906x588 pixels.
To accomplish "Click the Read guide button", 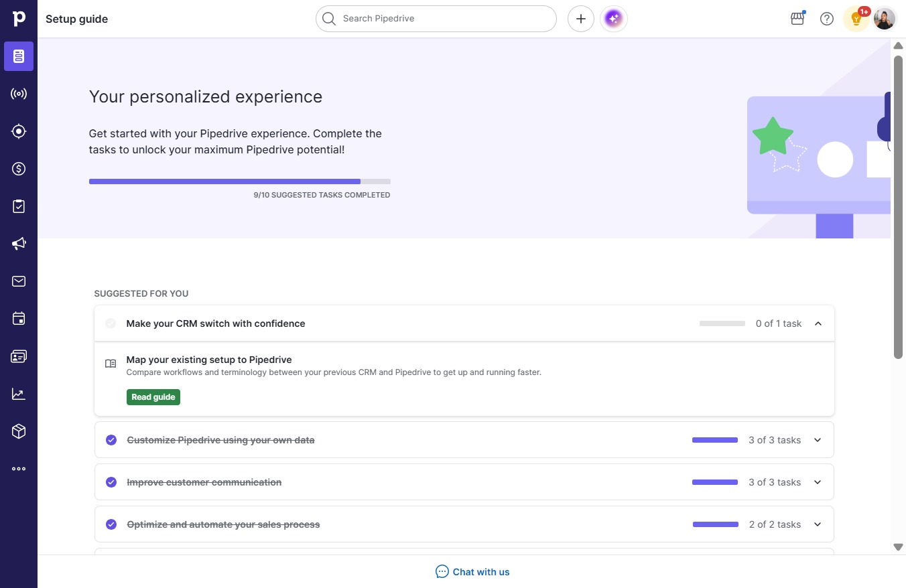I will [153, 397].
